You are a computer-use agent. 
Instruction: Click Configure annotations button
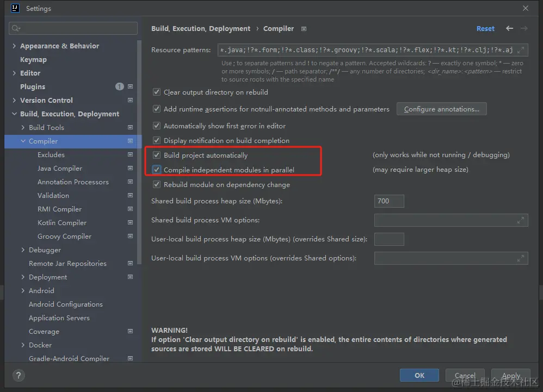[442, 109]
